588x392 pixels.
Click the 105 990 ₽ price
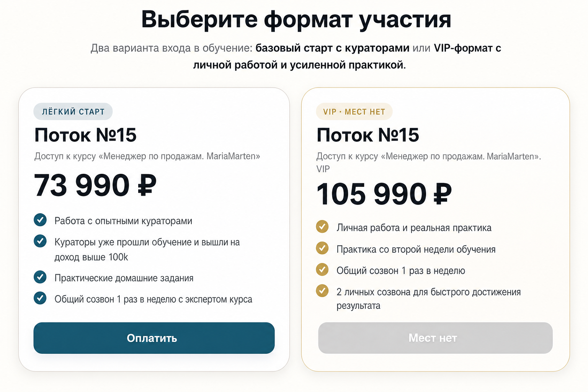point(384,194)
